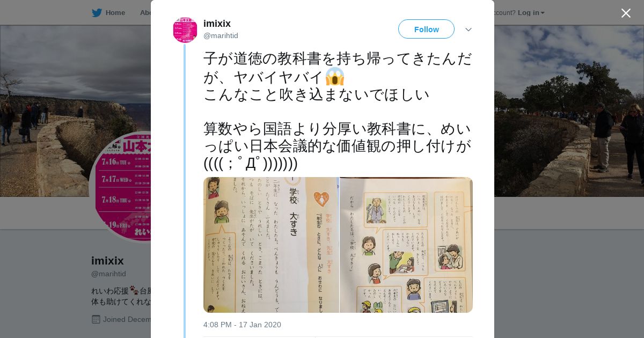644x338 pixels.
Task: Open the Log in dropdown
Action: pyautogui.click(x=531, y=13)
